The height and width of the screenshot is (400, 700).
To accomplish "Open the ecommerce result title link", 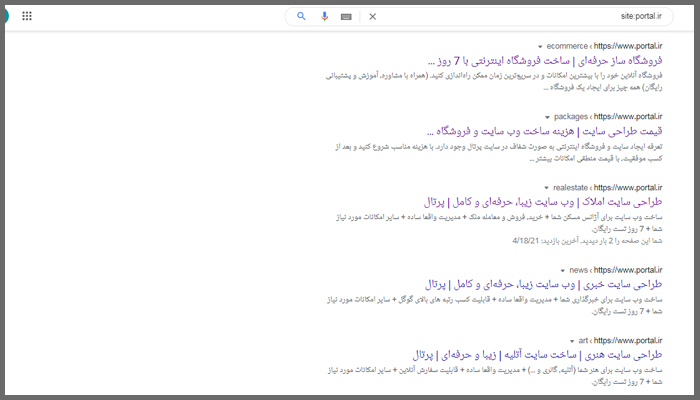I will [545, 61].
